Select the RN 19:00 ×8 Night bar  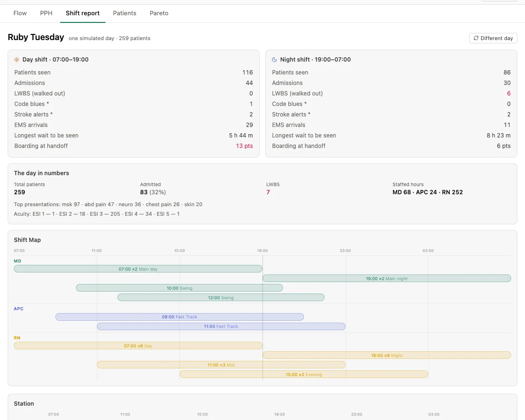tap(387, 355)
